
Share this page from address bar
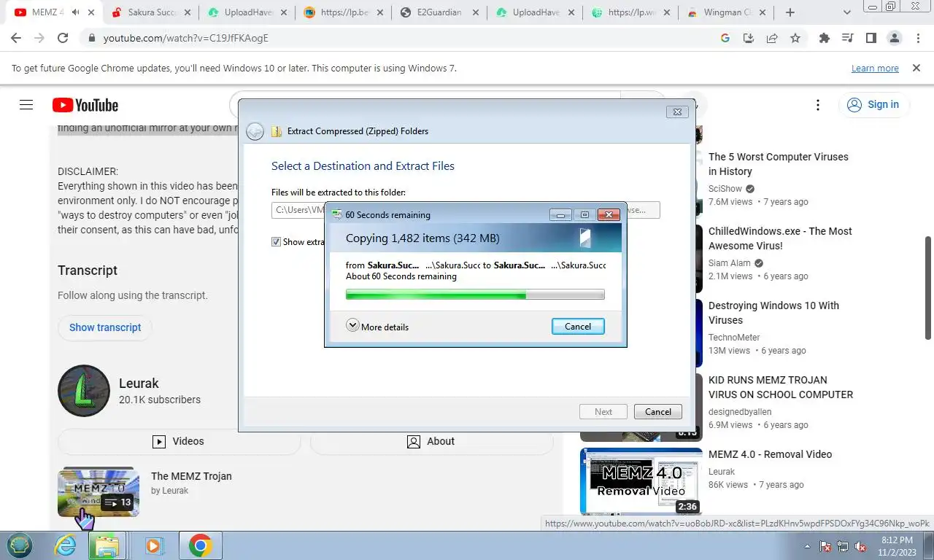tap(771, 38)
